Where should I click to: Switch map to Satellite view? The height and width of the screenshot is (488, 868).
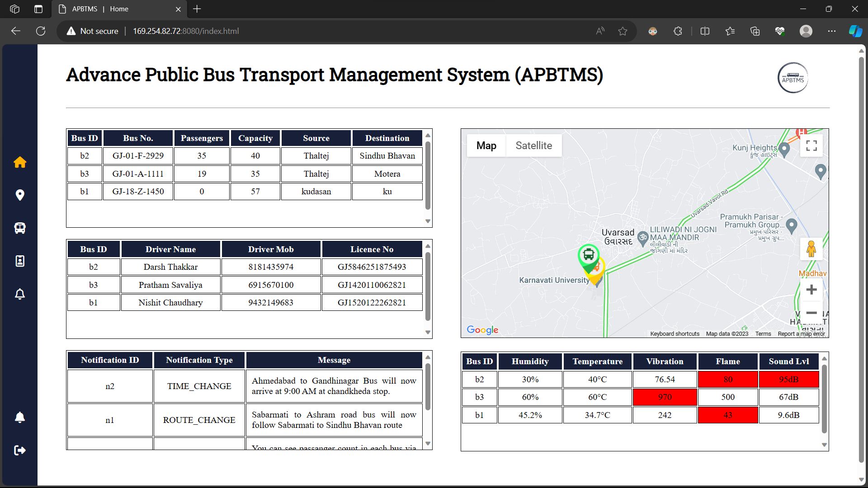coord(533,145)
